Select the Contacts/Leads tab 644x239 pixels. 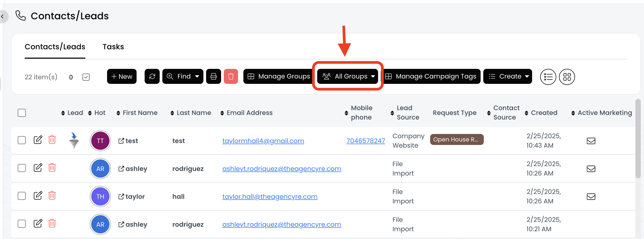click(x=55, y=47)
